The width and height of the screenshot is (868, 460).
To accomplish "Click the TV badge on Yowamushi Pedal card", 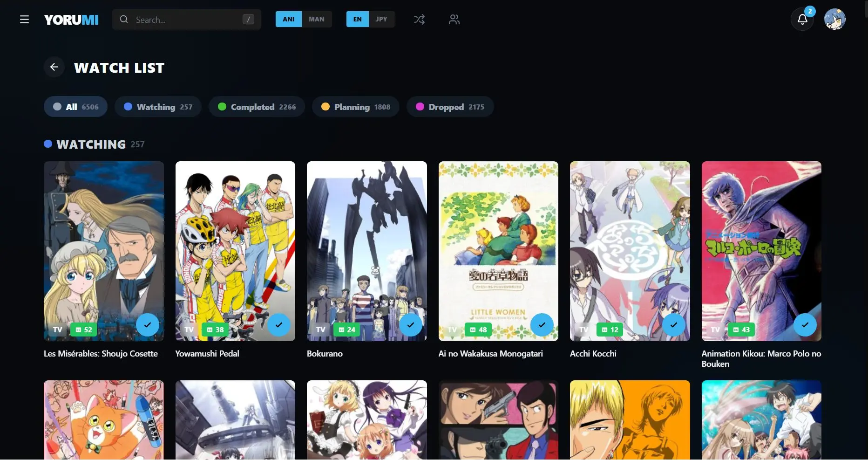I will [x=189, y=330].
